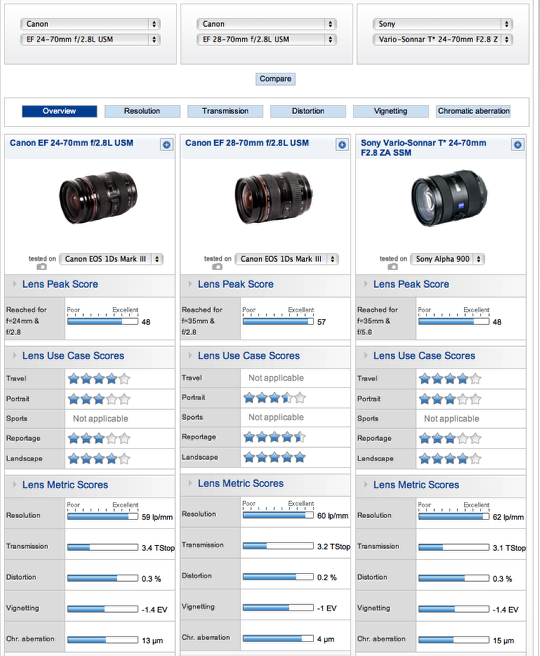Viewport: 540px width, 656px height.
Task: Open EF 24-70mm f/2.8L USM lens dropdown
Action: coord(90,39)
